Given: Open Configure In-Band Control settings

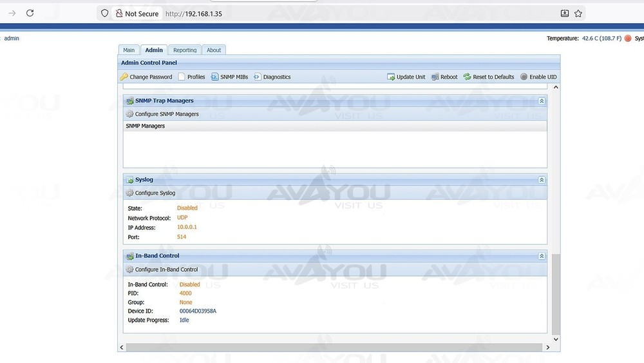Looking at the screenshot, I should tap(129, 270).
